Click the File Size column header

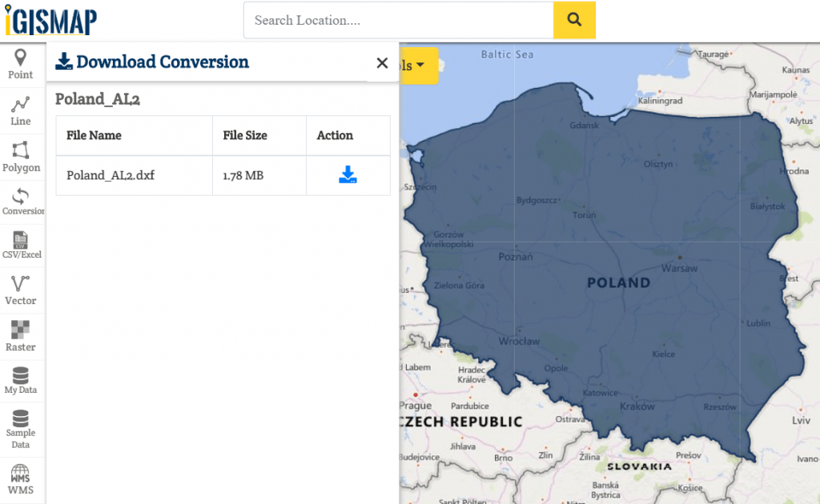(245, 135)
